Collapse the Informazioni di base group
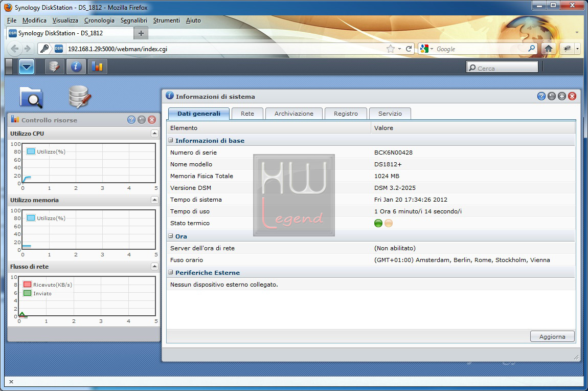This screenshot has width=588, height=391. pyautogui.click(x=171, y=140)
